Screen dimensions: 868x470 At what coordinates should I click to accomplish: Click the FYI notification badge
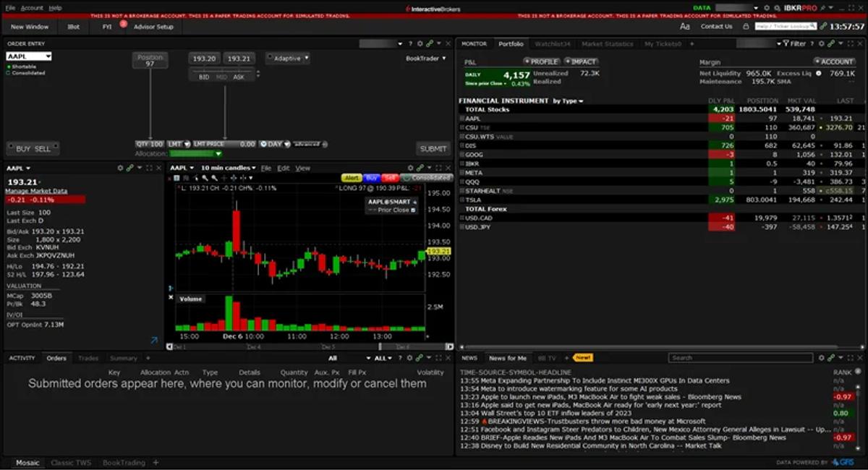pos(123,23)
